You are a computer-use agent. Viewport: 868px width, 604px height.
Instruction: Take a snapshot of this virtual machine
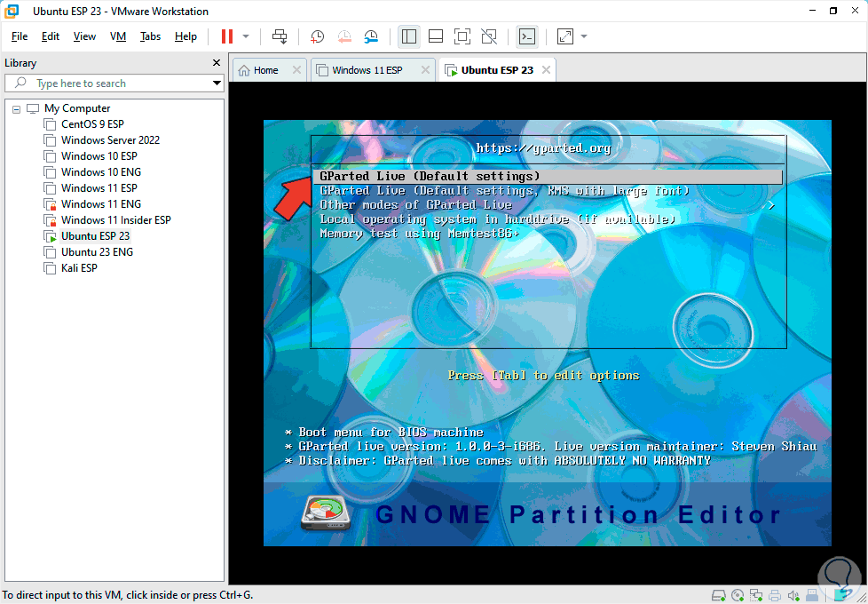317,36
